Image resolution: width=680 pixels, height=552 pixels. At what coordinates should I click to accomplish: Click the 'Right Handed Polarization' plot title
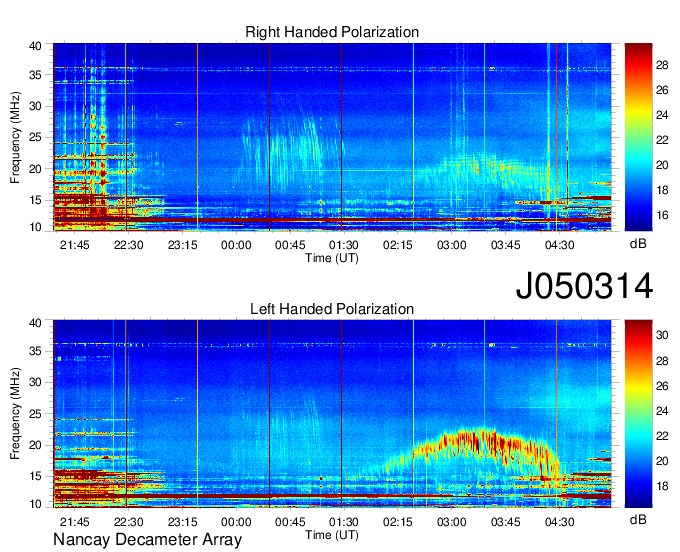332,32
